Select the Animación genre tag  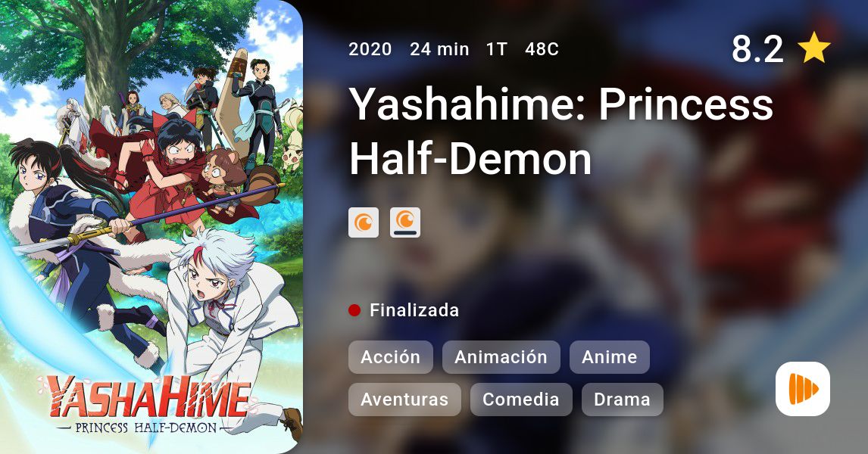[x=501, y=357]
